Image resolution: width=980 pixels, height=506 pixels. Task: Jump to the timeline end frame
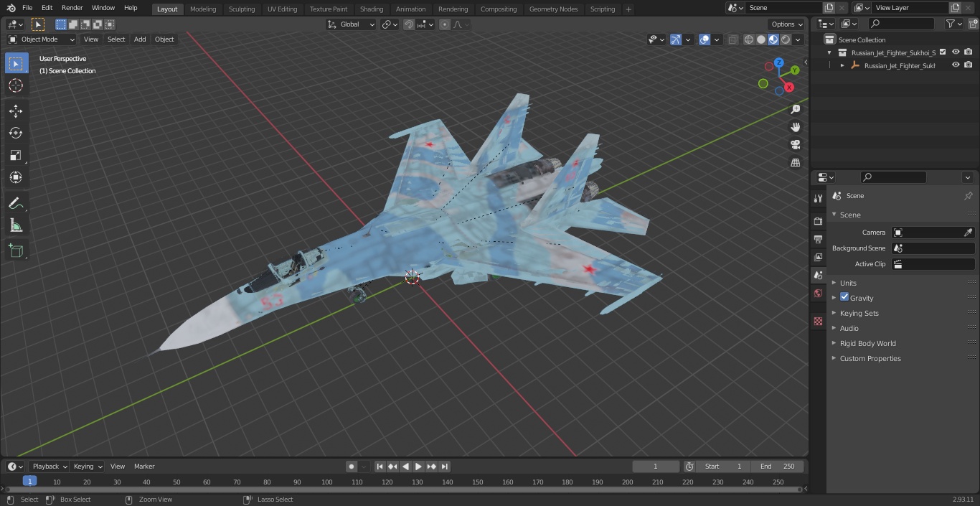click(445, 467)
